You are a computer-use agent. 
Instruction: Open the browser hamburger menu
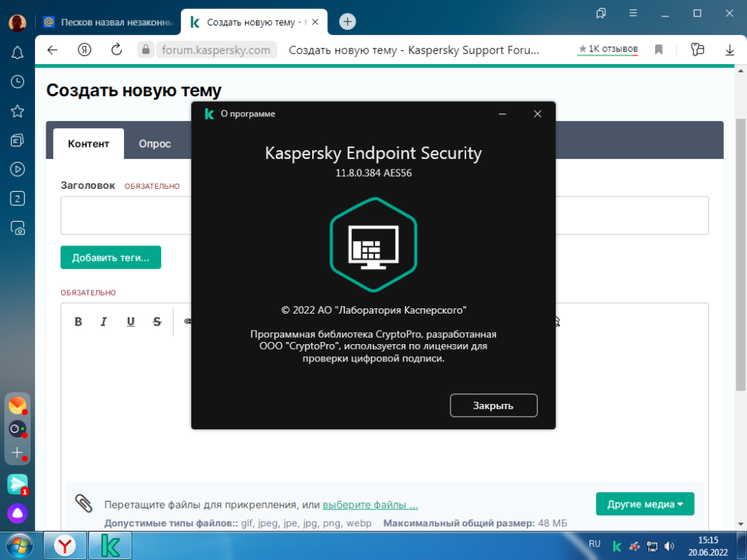633,13
